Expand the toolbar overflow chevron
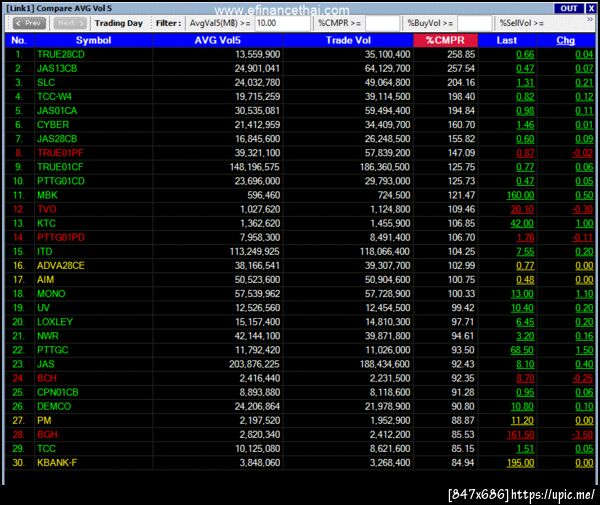 click(590, 20)
